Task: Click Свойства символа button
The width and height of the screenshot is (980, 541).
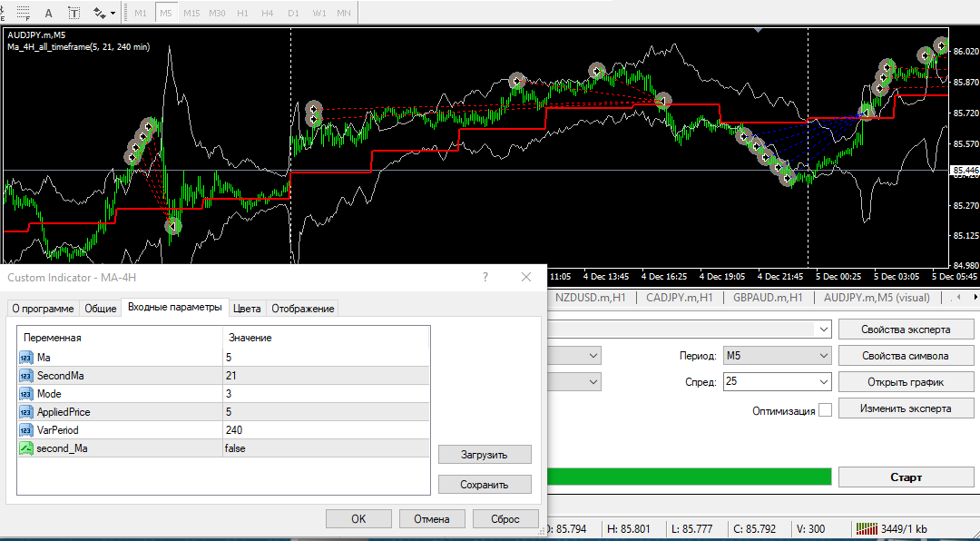Action: [906, 356]
